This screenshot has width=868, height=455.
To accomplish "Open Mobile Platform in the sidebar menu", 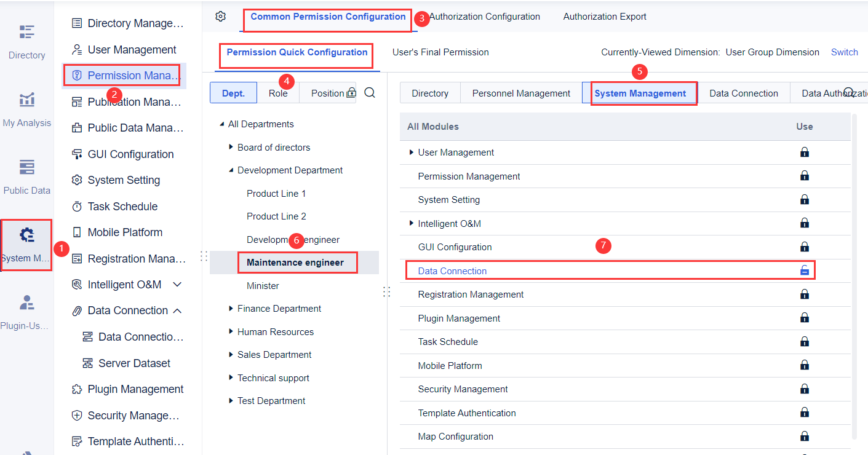I will [x=125, y=232].
